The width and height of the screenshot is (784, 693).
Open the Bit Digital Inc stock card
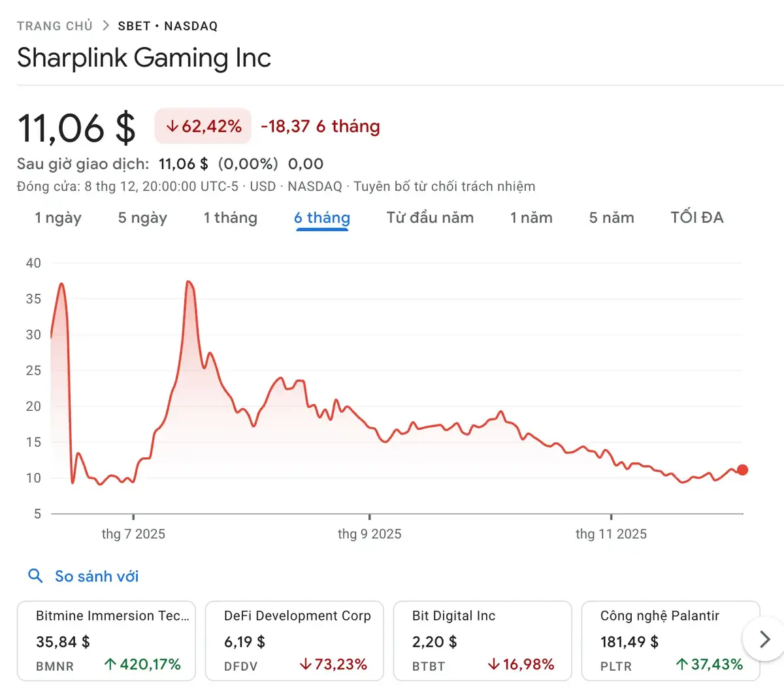(x=483, y=640)
